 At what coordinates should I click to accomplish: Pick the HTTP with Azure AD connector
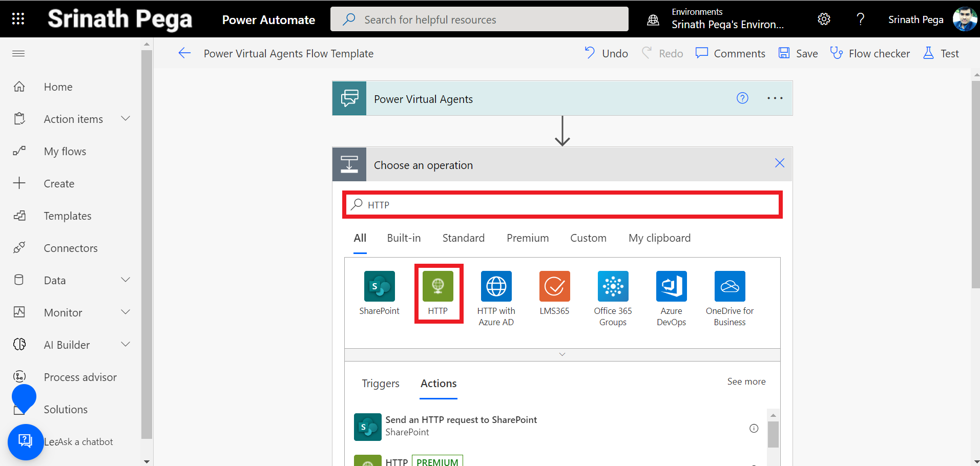[x=496, y=287]
